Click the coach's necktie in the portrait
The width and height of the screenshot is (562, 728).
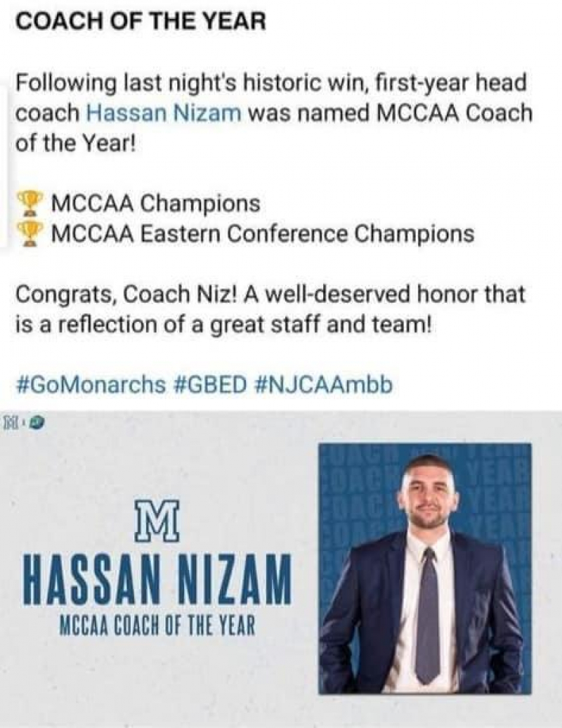(427, 615)
